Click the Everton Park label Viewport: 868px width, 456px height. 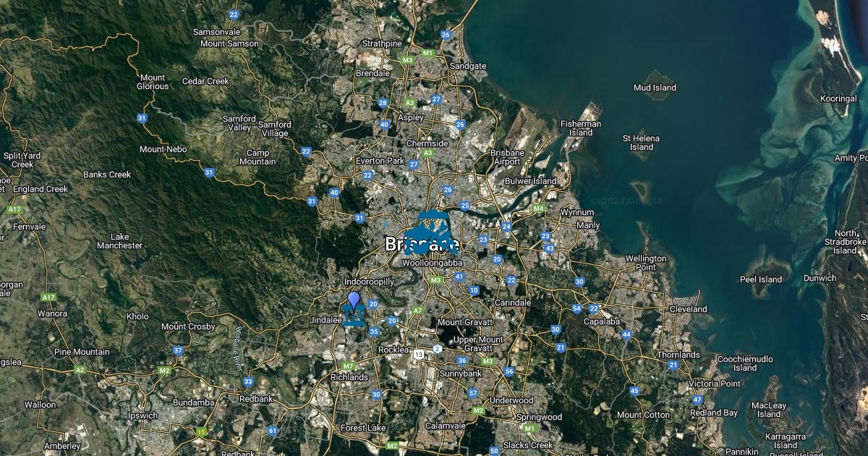coord(380,161)
